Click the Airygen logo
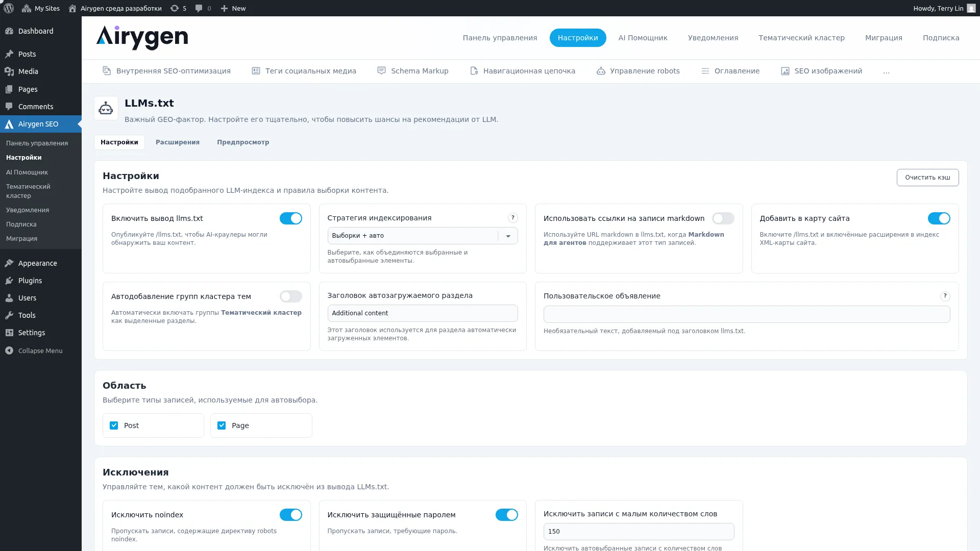Screen dimensions: 980x551 142,38
